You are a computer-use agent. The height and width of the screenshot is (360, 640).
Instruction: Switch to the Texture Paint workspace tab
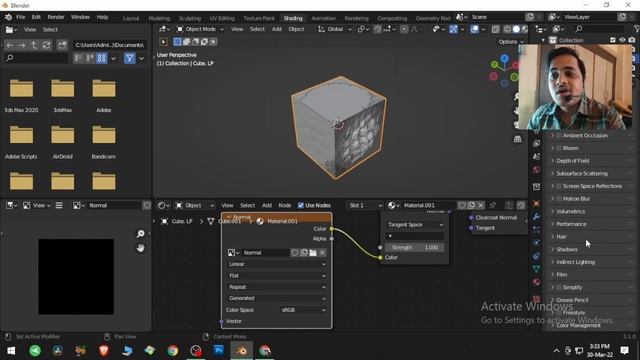[259, 18]
